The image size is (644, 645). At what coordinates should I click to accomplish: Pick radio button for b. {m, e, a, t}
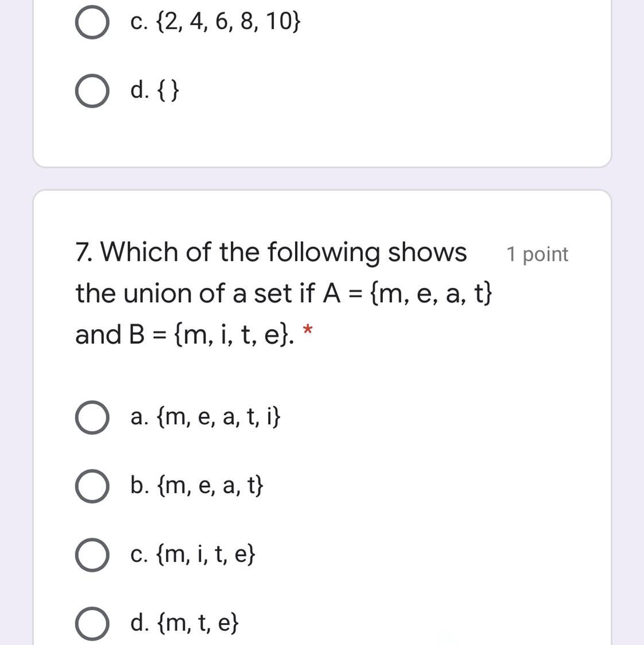(x=92, y=486)
